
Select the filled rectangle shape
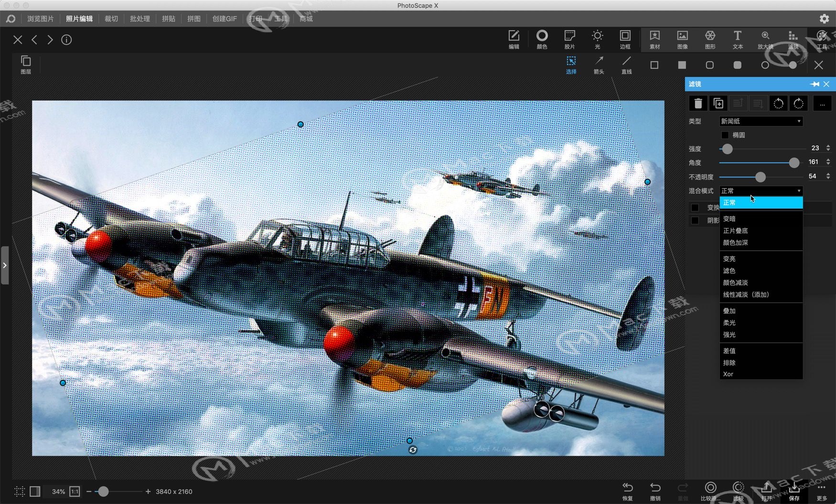(682, 65)
